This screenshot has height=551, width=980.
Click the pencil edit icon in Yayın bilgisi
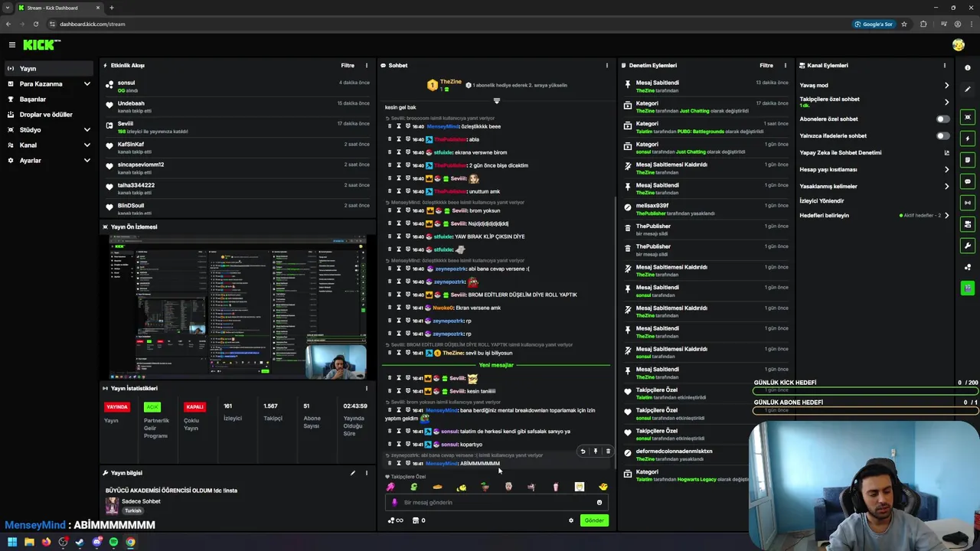(x=353, y=473)
